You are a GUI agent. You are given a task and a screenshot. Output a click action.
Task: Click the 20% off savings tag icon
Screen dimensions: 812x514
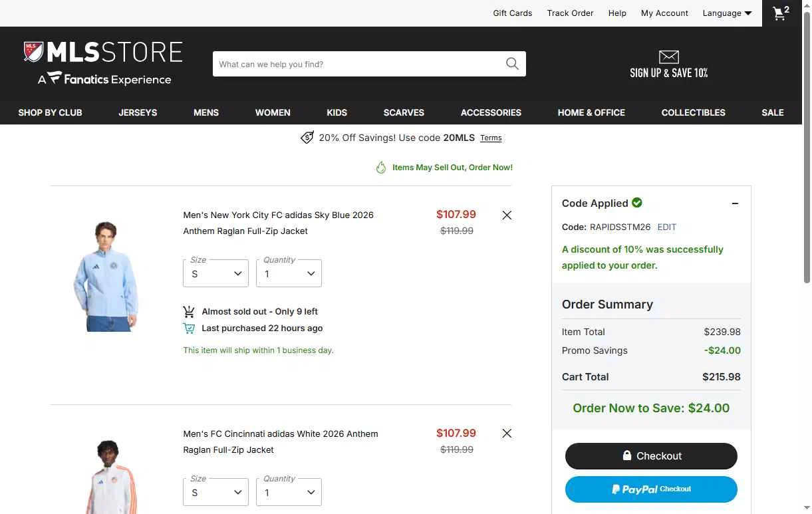(307, 138)
